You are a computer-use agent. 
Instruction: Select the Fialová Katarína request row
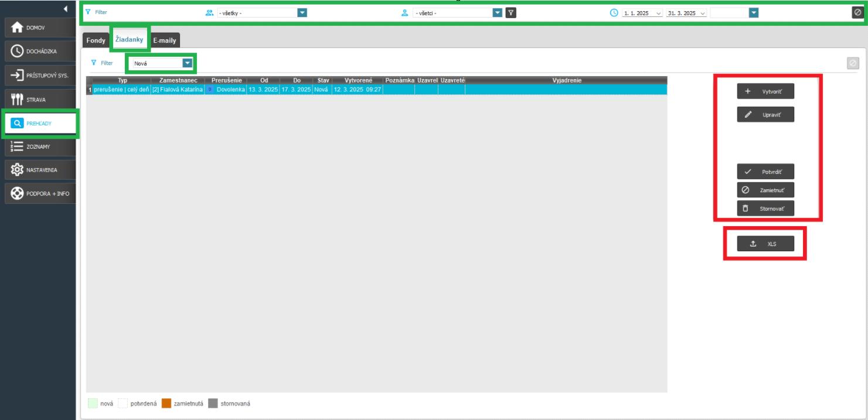177,90
